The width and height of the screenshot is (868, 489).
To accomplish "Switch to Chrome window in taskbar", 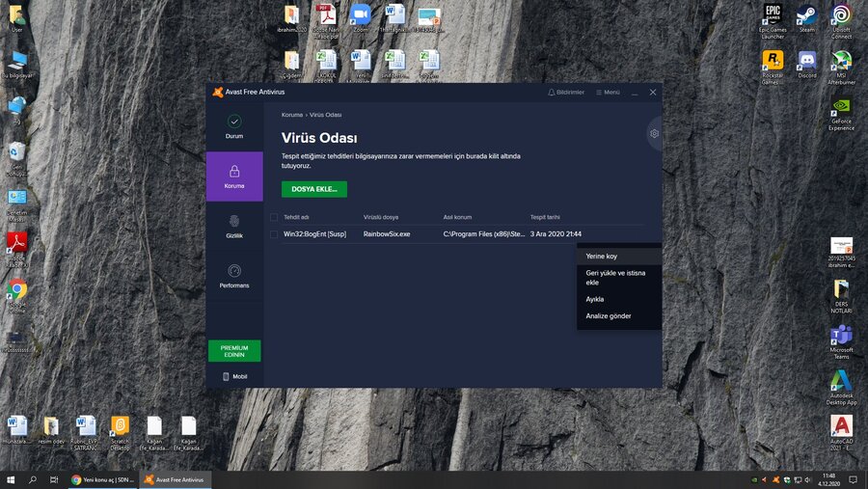I will pos(103,479).
